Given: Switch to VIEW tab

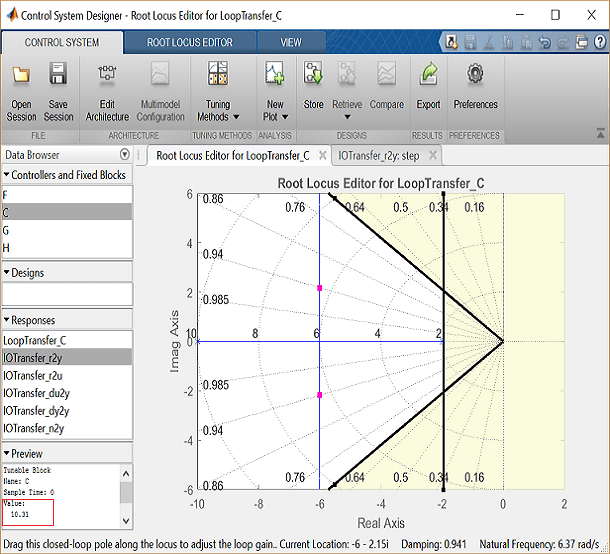Looking at the screenshot, I should (x=291, y=42).
